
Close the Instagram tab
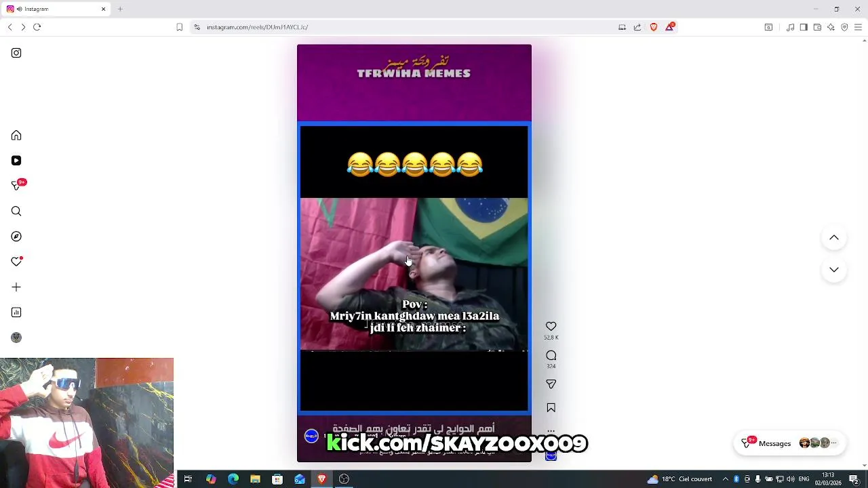103,9
